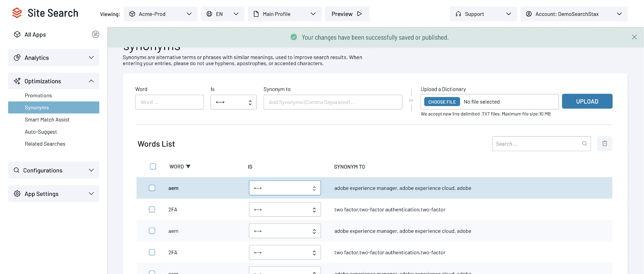Open the Main Profile dropdown

[x=284, y=14]
